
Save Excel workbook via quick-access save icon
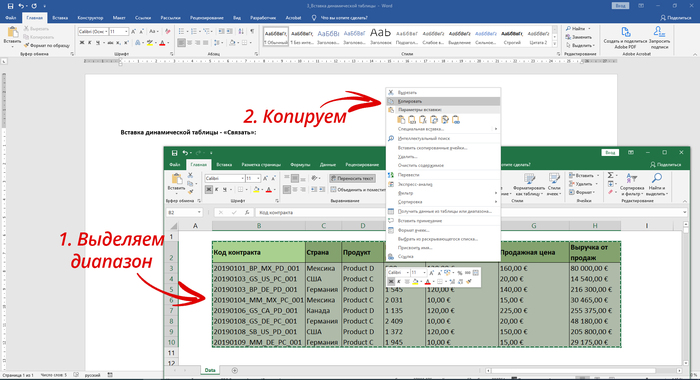175,153
